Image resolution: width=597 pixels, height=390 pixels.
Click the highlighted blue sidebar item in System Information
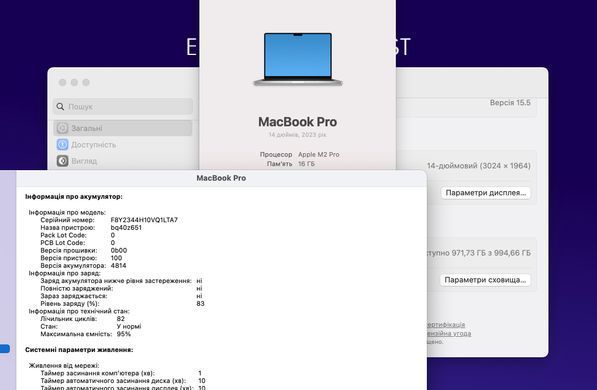pos(5,348)
